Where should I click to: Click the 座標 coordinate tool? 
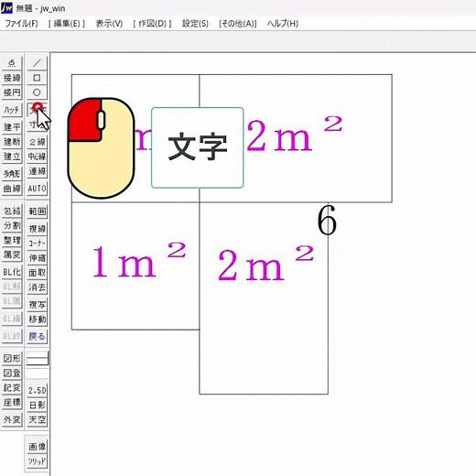coord(12,402)
